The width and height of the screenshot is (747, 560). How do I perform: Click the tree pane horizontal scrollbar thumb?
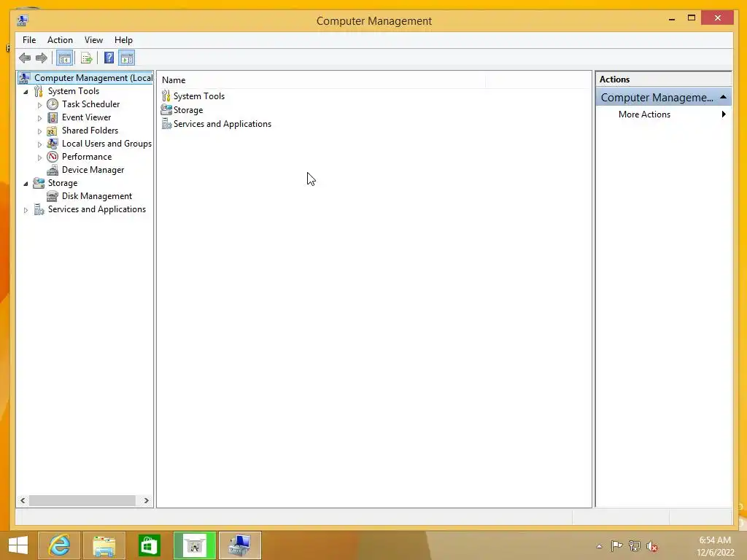click(x=82, y=500)
